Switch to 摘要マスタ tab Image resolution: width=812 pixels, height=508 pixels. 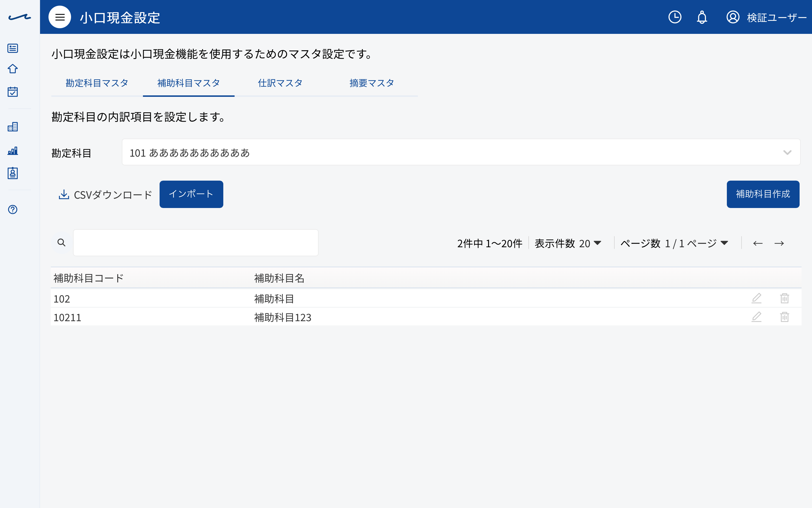click(372, 83)
